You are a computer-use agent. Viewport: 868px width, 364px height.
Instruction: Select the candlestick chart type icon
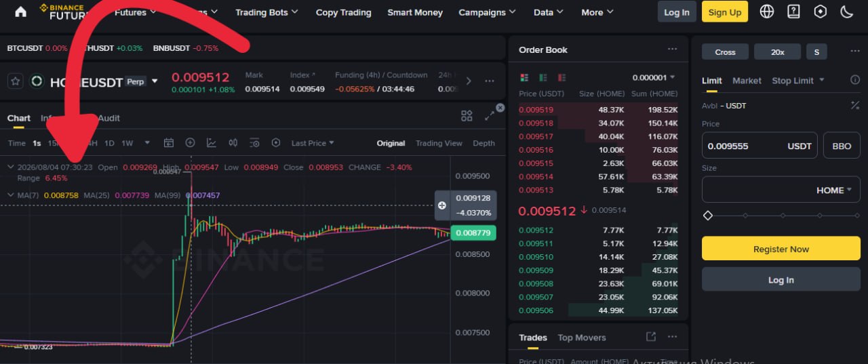click(233, 143)
